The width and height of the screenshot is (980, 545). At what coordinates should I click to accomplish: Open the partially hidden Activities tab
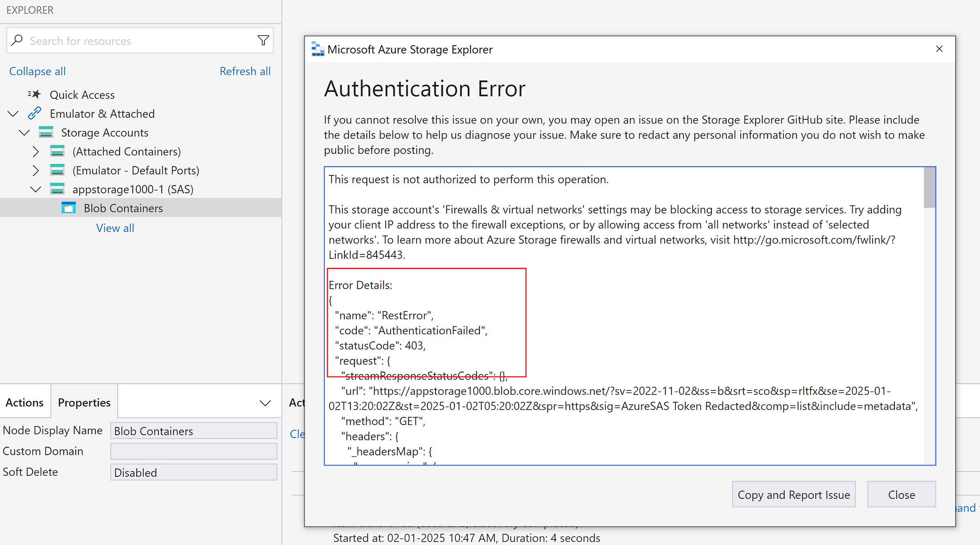pyautogui.click(x=297, y=403)
